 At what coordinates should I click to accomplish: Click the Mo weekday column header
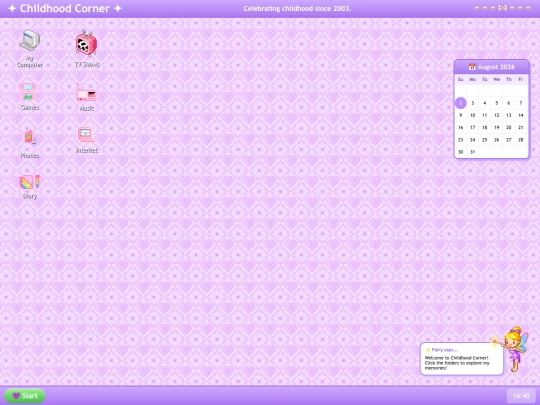(x=472, y=79)
